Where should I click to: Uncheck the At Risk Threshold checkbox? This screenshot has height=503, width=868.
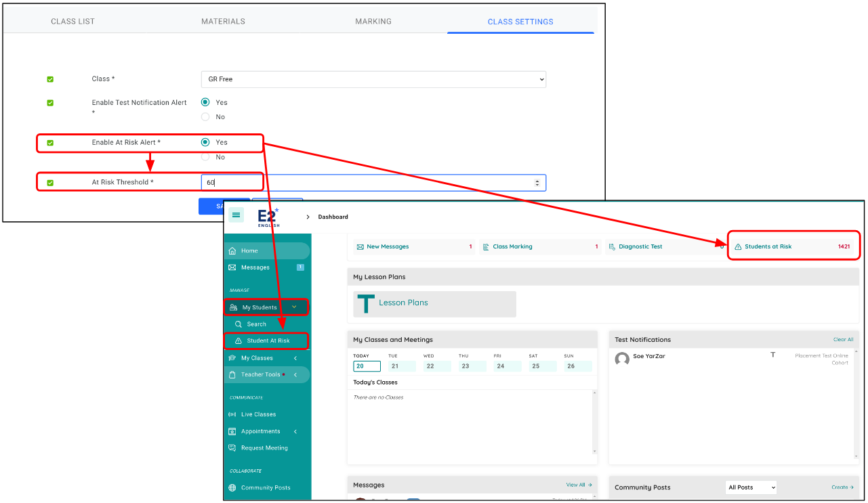click(50, 181)
